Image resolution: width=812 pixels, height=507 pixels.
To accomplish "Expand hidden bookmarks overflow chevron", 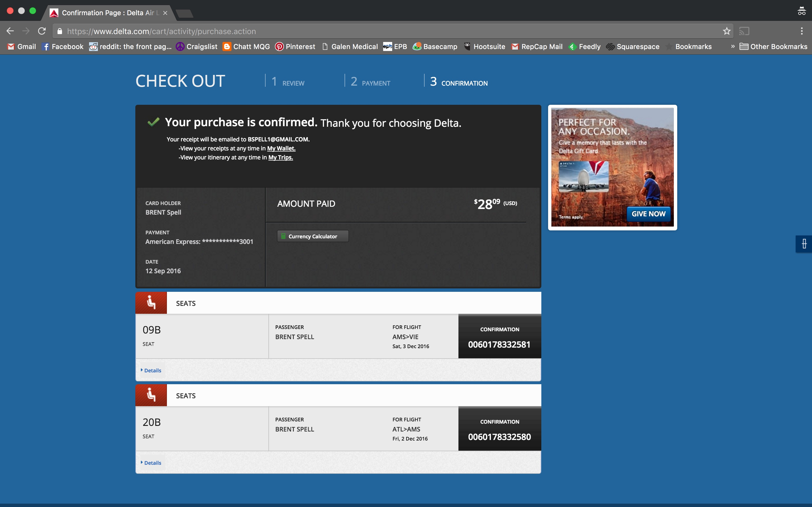I will 733,46.
